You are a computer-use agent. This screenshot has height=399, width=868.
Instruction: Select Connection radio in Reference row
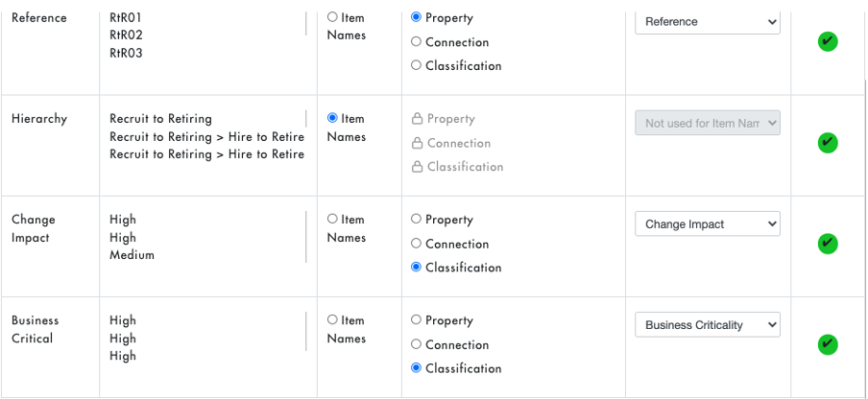tap(416, 42)
